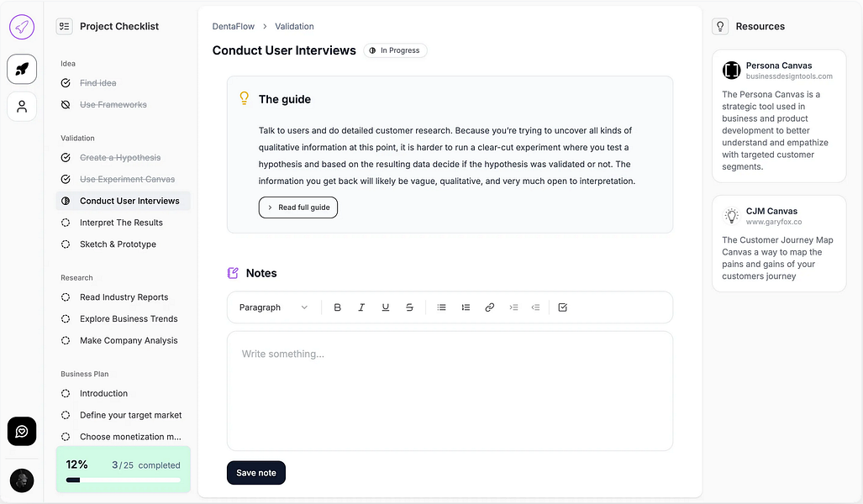Expand the Read full guide section

(298, 207)
